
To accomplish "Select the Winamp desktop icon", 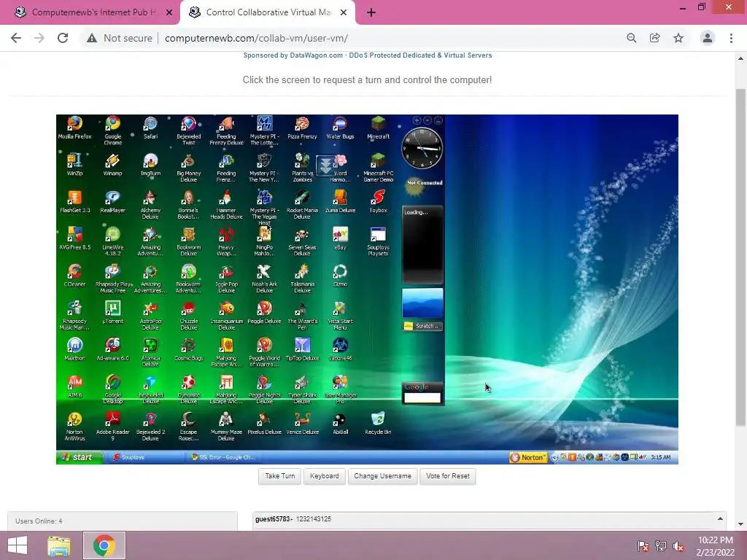I will (x=113, y=165).
